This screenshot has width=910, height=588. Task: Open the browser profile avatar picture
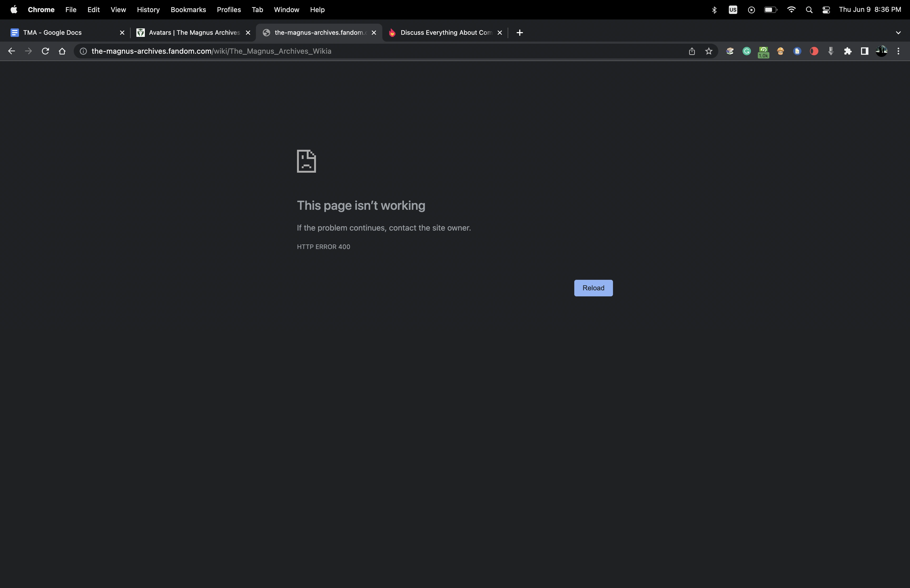(881, 51)
